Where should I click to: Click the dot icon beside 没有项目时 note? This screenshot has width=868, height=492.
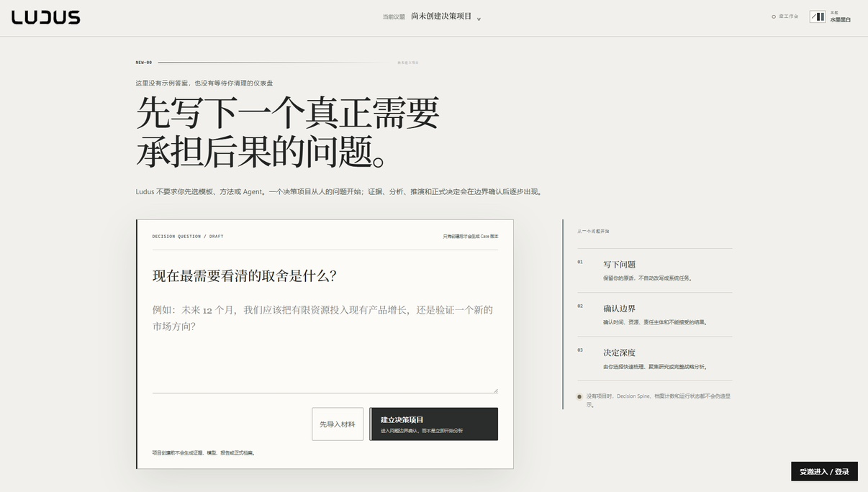[x=579, y=396]
